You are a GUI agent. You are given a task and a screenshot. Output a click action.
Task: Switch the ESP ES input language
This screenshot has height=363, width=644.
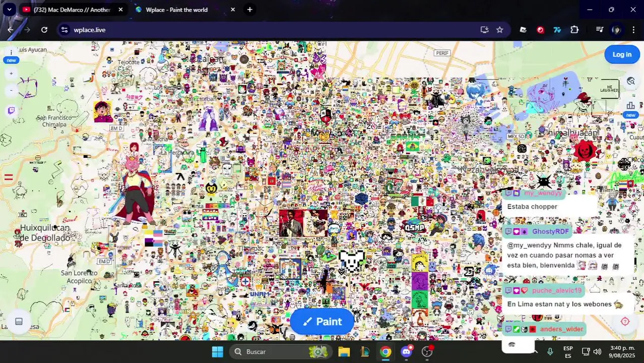(x=568, y=351)
